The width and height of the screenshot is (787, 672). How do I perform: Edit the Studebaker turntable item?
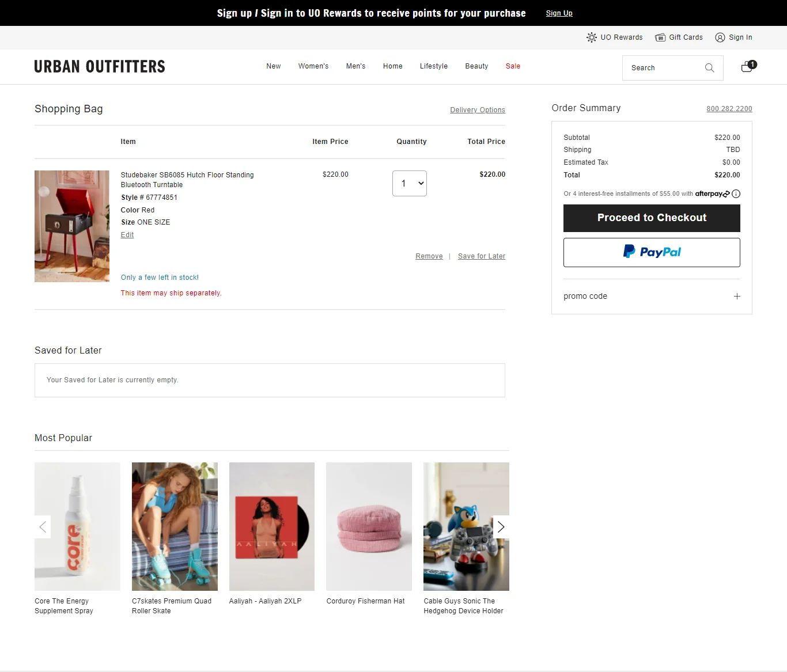tap(127, 234)
